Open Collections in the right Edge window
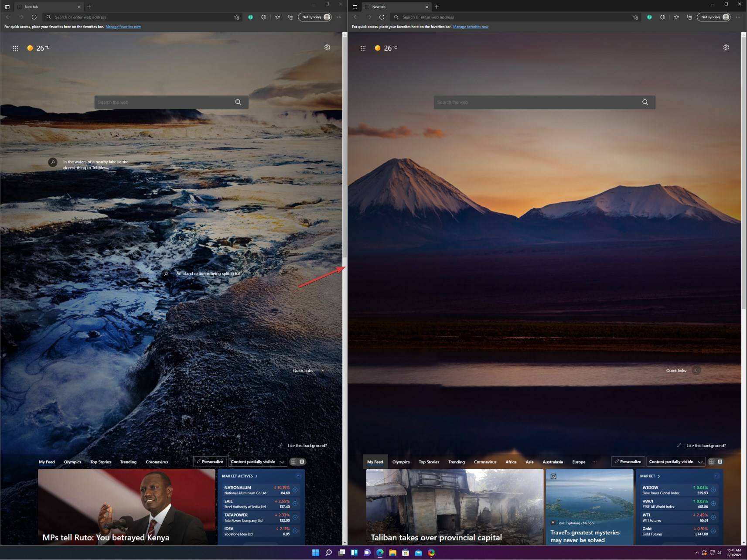The image size is (747, 560). pos(689,17)
